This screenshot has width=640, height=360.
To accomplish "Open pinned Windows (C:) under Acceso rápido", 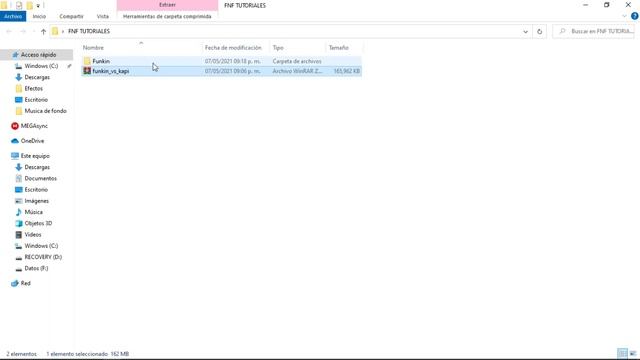I will (41, 66).
